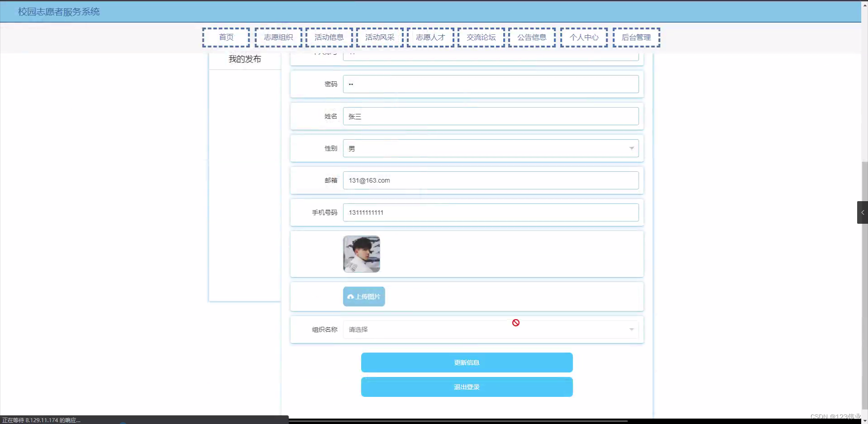Click the upload cloud icon on 上传图片 button
The width and height of the screenshot is (868, 424).
[x=351, y=297]
